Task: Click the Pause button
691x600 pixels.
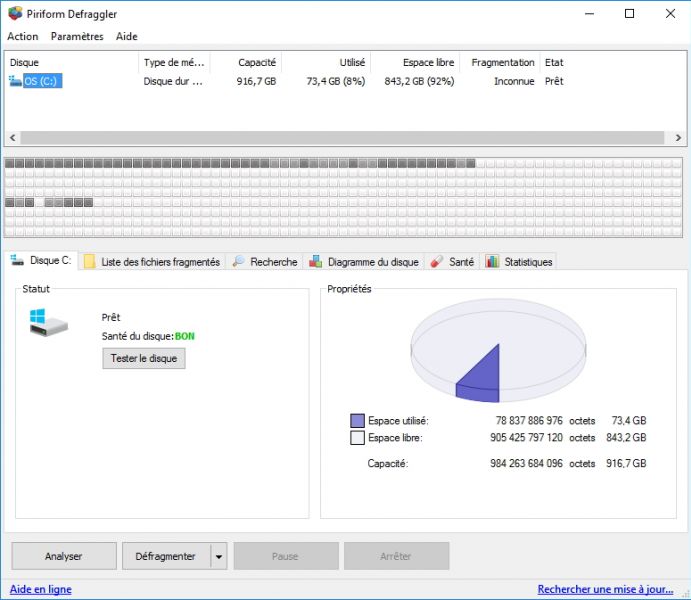Action: (x=286, y=556)
